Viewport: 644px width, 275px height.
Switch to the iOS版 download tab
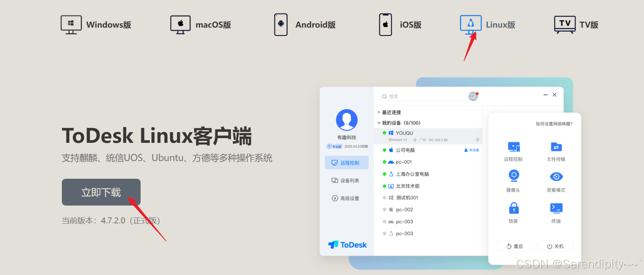(400, 25)
